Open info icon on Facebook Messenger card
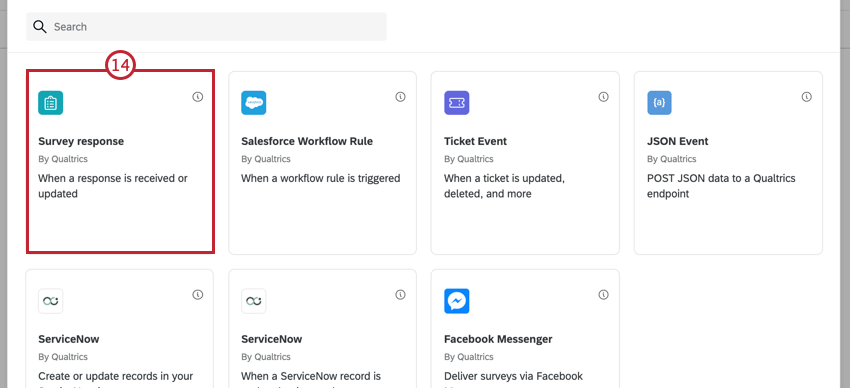The height and width of the screenshot is (388, 850). tap(603, 295)
